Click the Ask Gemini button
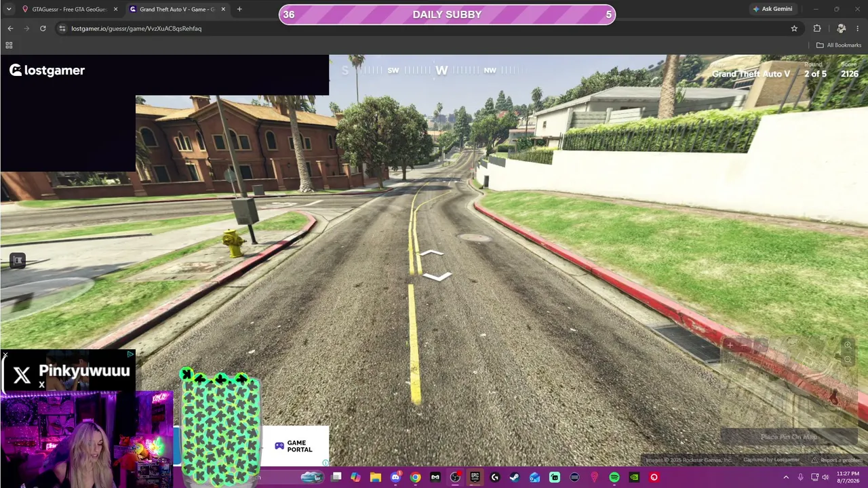The height and width of the screenshot is (488, 868). pyautogui.click(x=772, y=9)
